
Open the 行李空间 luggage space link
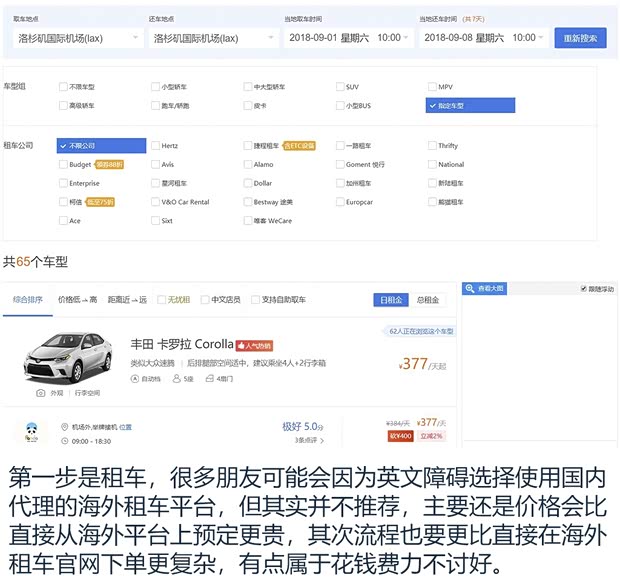87,393
